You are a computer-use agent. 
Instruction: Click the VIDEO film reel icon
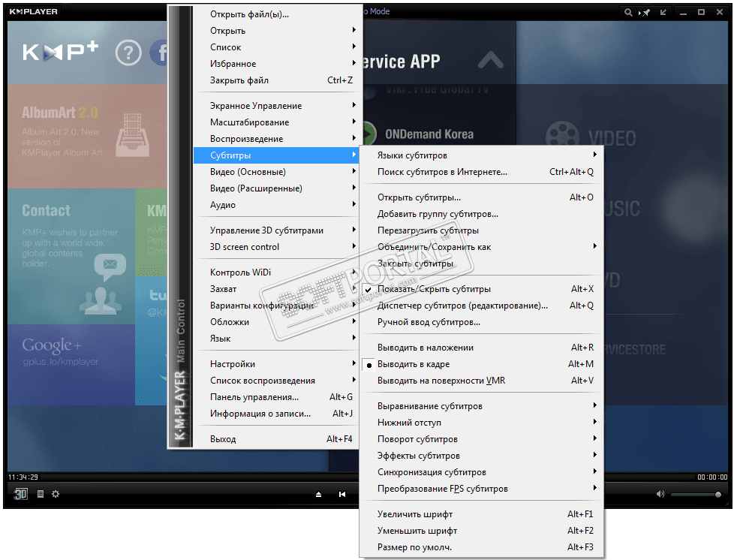[562, 137]
